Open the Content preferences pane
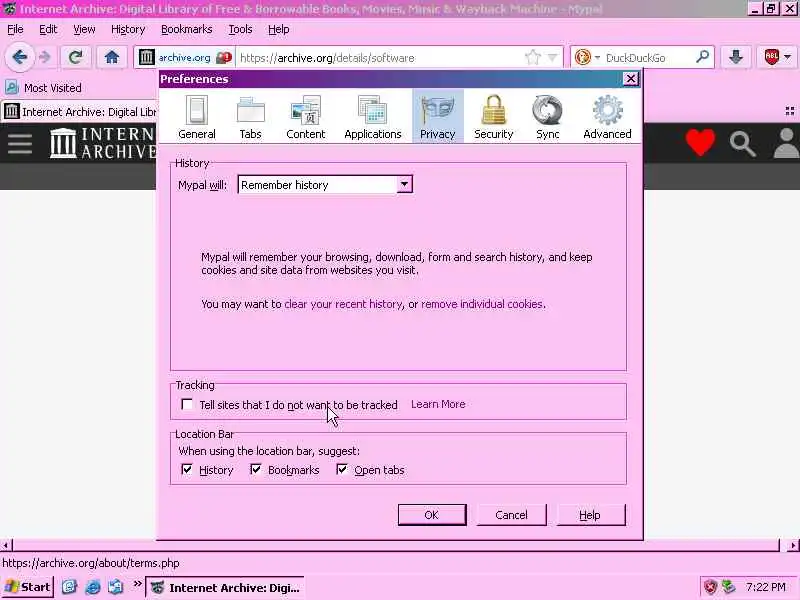 pos(305,117)
